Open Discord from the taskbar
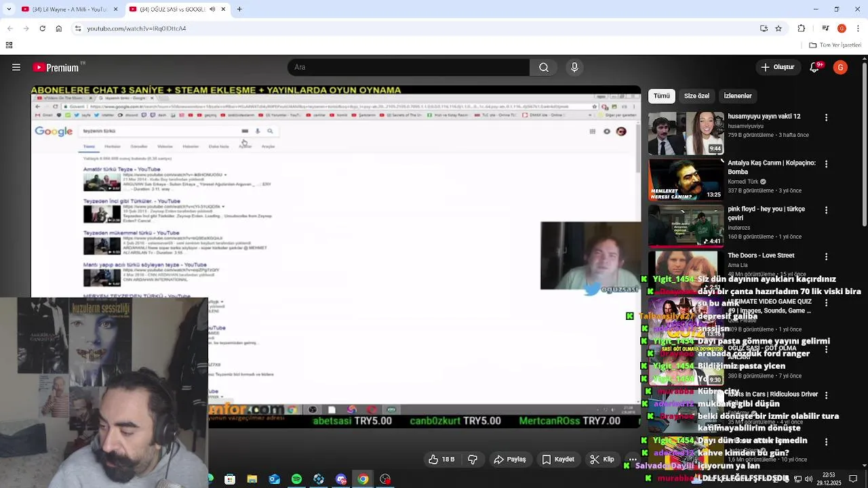The height and width of the screenshot is (488, 868). [341, 479]
